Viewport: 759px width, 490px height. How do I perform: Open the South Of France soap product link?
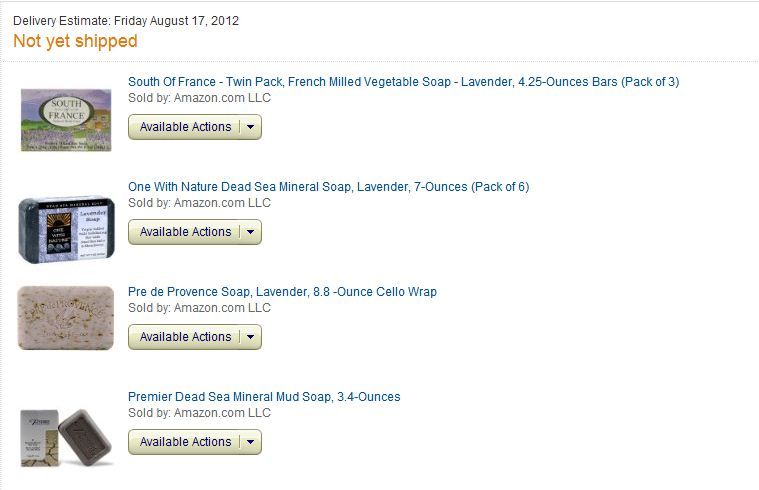click(403, 82)
